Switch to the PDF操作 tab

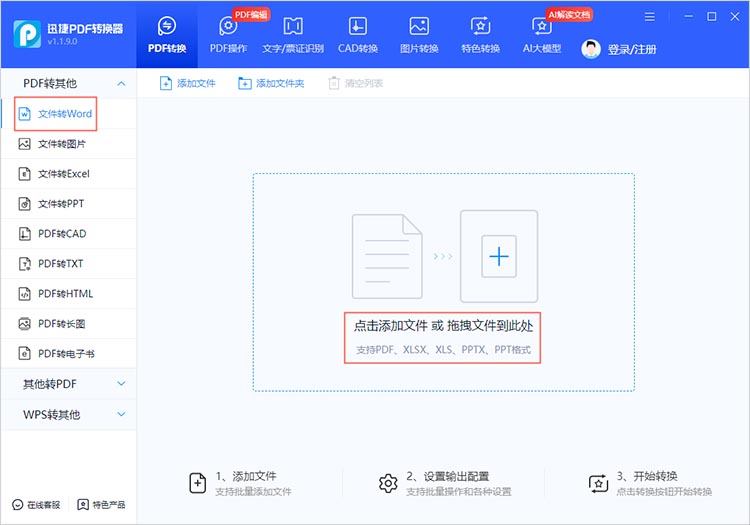point(228,35)
